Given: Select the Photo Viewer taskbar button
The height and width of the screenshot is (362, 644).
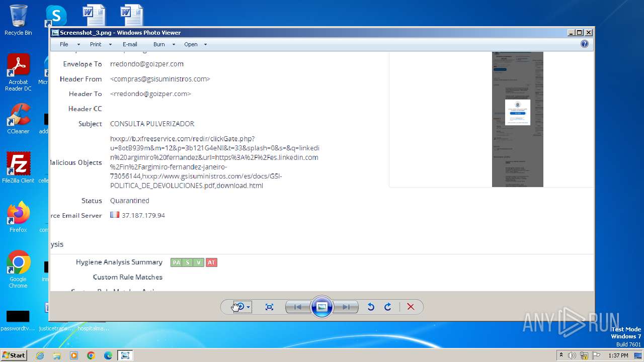Looking at the screenshot, I should click(x=125, y=355).
